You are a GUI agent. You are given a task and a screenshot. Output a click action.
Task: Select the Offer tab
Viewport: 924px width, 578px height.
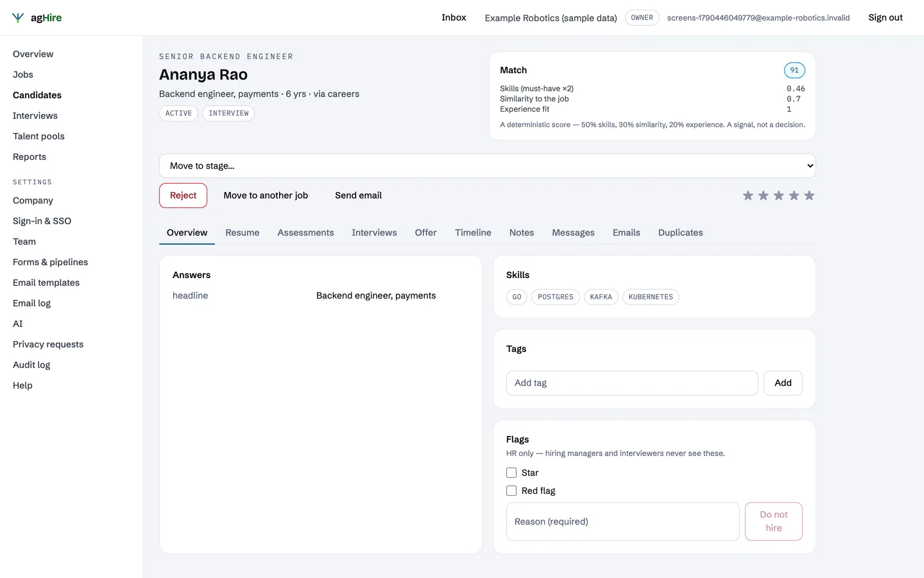coord(426,232)
